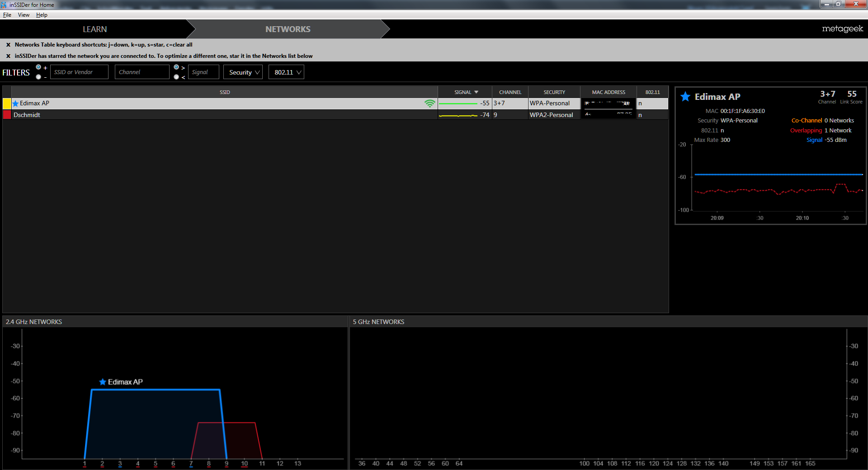Open the View menu

click(x=24, y=15)
